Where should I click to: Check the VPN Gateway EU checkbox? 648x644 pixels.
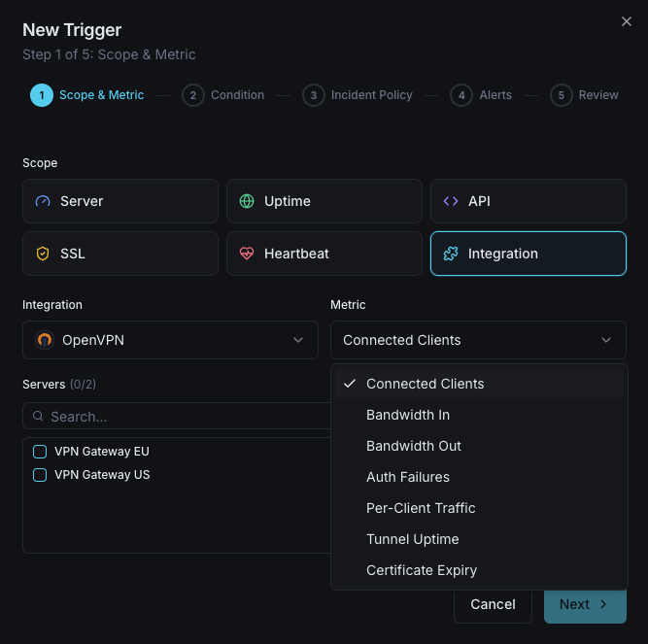click(40, 452)
